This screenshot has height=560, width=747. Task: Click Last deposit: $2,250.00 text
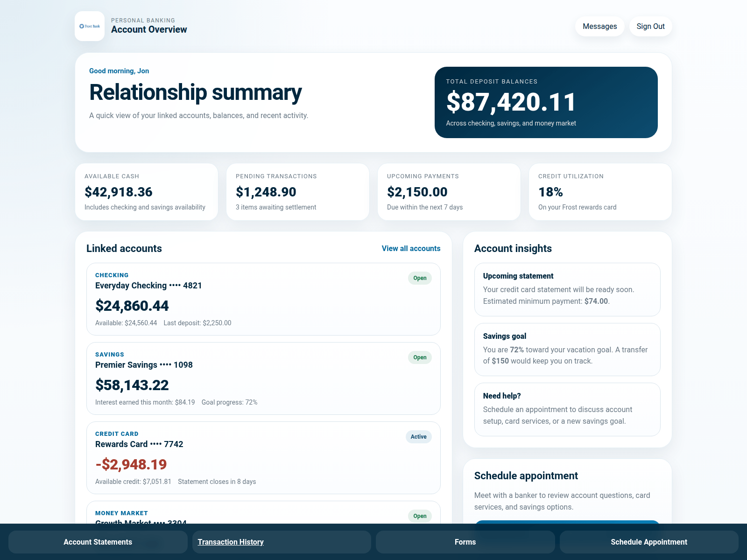click(197, 323)
